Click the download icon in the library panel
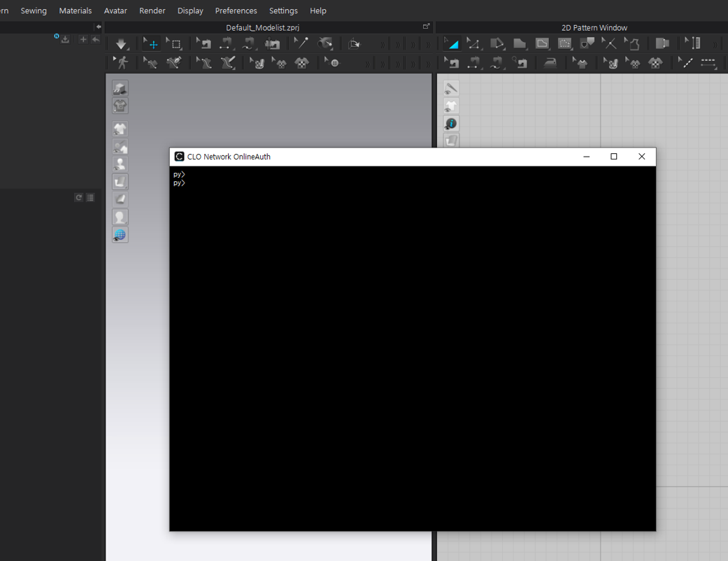The height and width of the screenshot is (561, 728). pyautogui.click(x=66, y=39)
